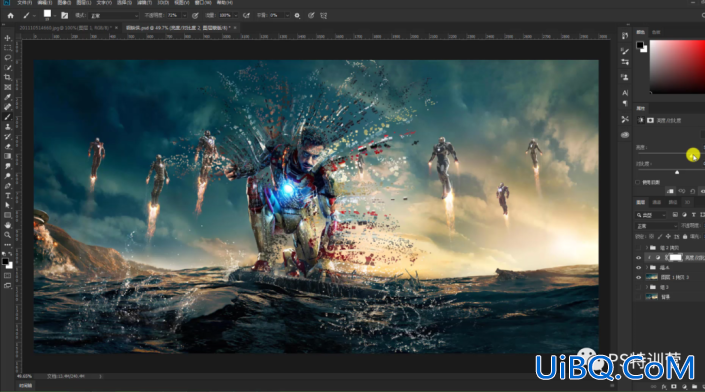Viewport: 705px width, 392px height.
Task: Select the Move tool
Action: tap(8, 38)
